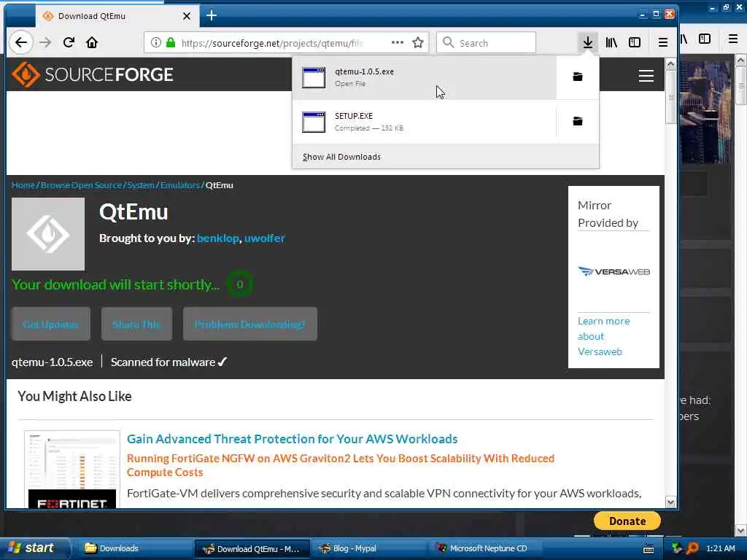
Task: Open sidebar icon in the background window
Action: [705, 39]
